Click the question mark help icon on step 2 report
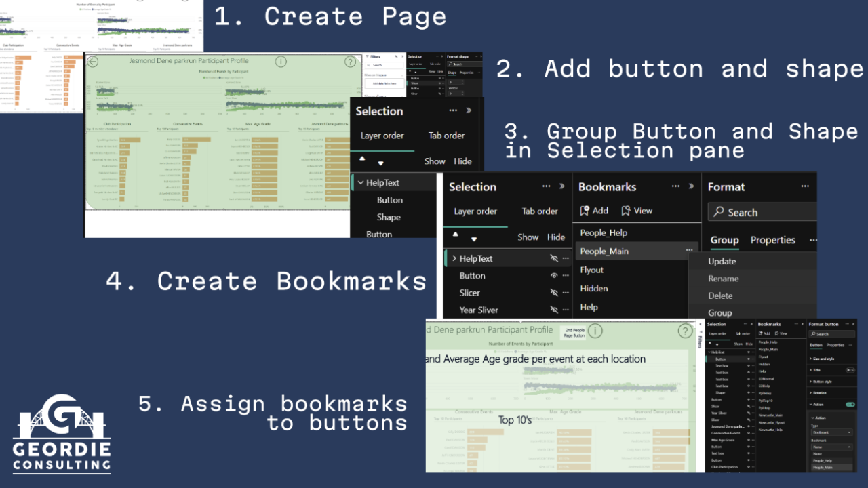Screen dimensions: 868x488 click(350, 62)
